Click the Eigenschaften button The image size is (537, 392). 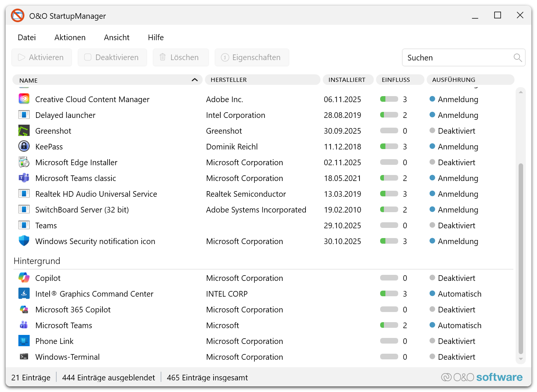tap(252, 57)
